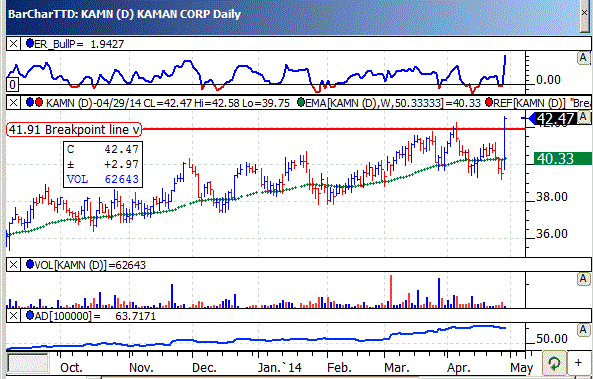The image size is (593, 379).
Task: Select the blue ER_BullP series dot
Action: point(29,44)
